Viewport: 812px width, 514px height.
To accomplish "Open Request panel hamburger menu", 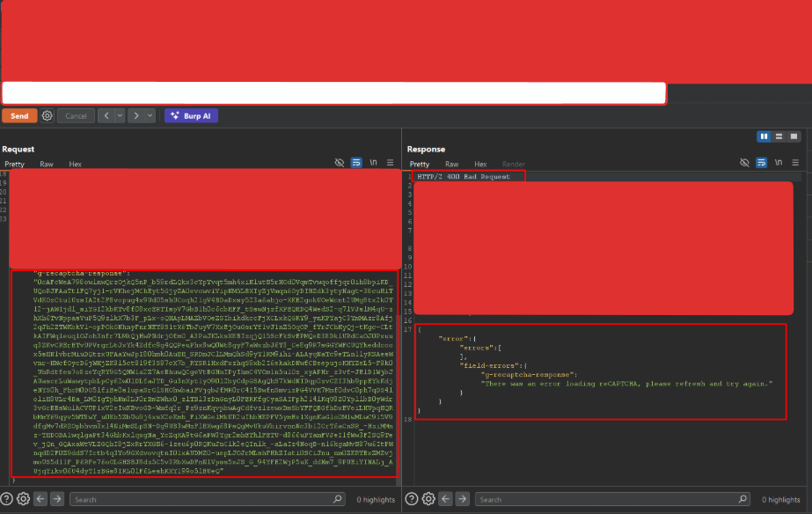I will click(390, 163).
